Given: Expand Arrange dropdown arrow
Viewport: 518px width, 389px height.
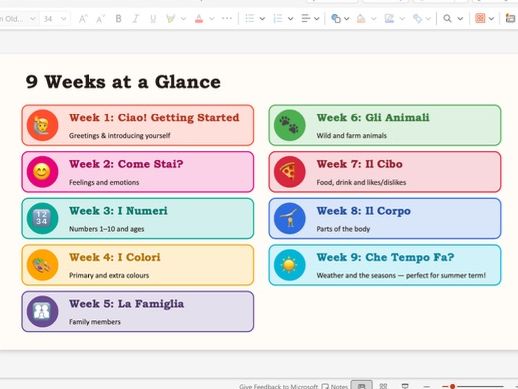Looking at the screenshot, I should pyautogui.click(x=428, y=19).
